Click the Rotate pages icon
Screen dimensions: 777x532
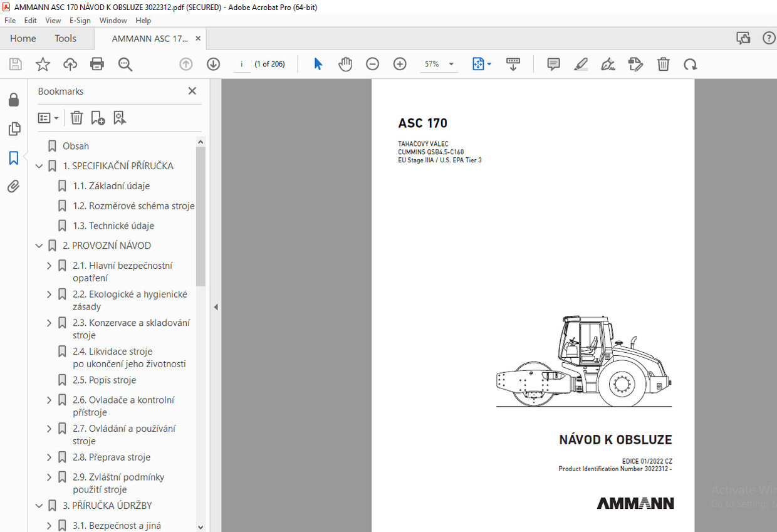(x=690, y=63)
